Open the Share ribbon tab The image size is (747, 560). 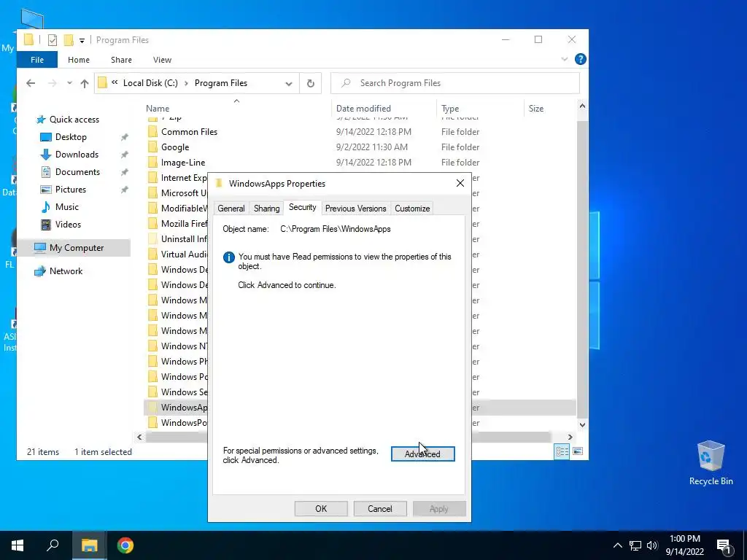click(121, 60)
